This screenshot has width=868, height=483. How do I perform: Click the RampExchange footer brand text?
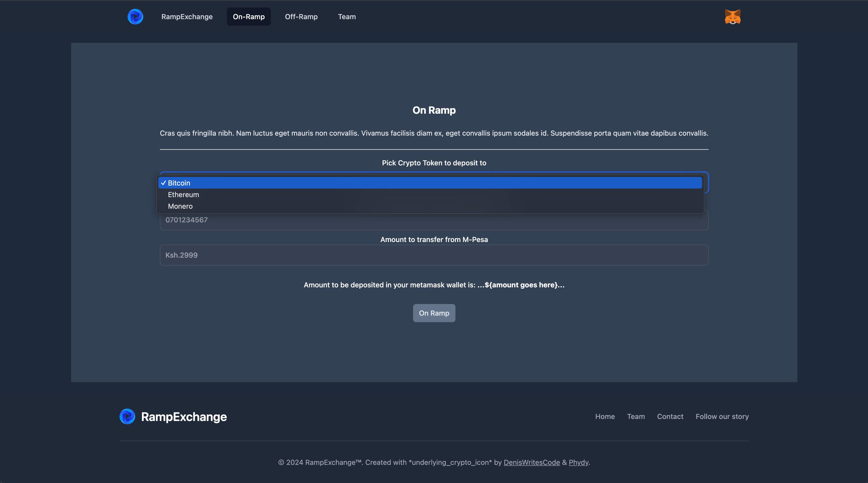point(184,417)
